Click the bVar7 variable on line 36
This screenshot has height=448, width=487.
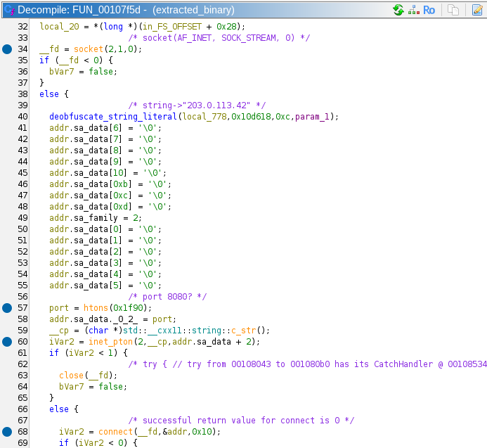tap(62, 72)
